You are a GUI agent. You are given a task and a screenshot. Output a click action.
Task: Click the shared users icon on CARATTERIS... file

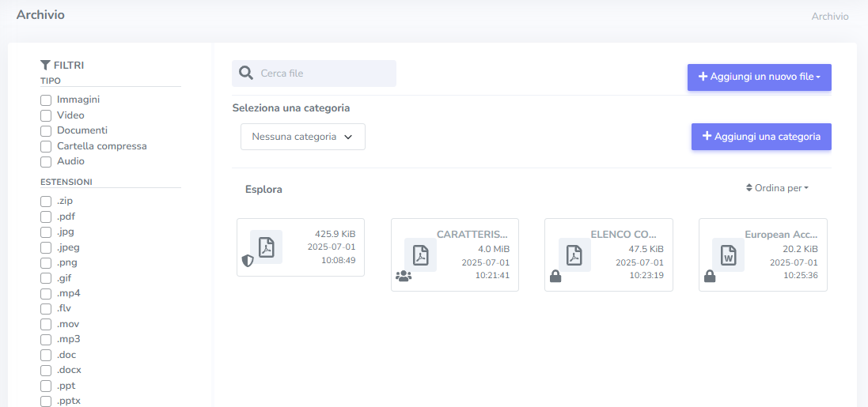[404, 277]
